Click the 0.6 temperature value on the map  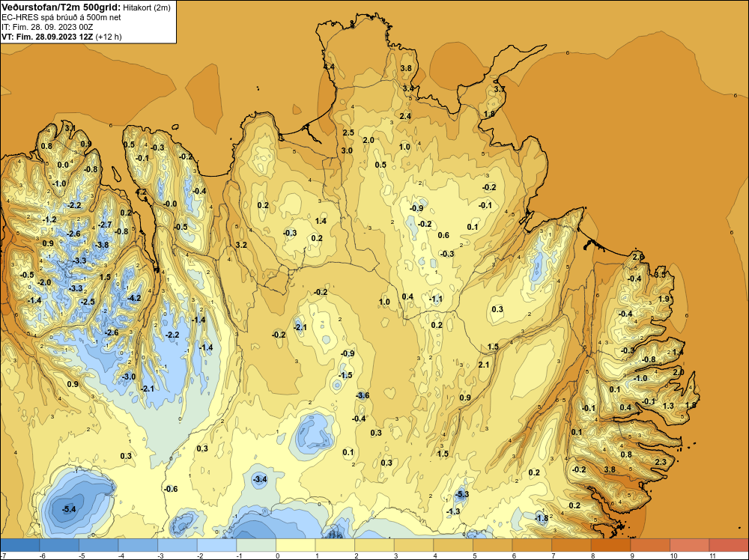443,235
